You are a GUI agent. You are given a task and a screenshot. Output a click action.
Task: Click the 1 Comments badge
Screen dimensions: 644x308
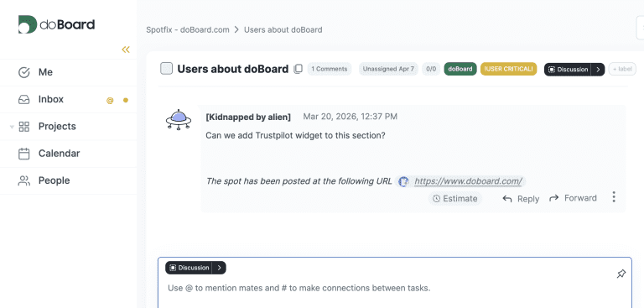pyautogui.click(x=329, y=69)
